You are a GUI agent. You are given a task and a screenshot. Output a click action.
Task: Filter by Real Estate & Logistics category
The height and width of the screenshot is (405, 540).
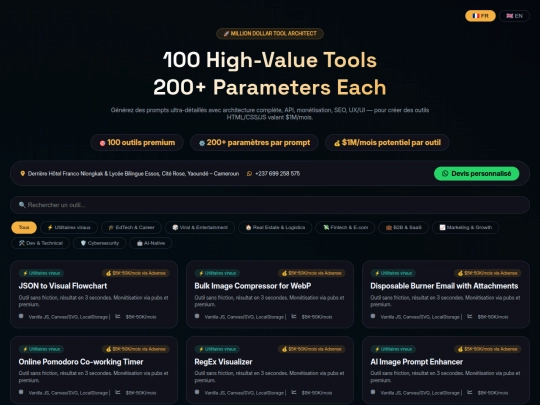[275, 227]
